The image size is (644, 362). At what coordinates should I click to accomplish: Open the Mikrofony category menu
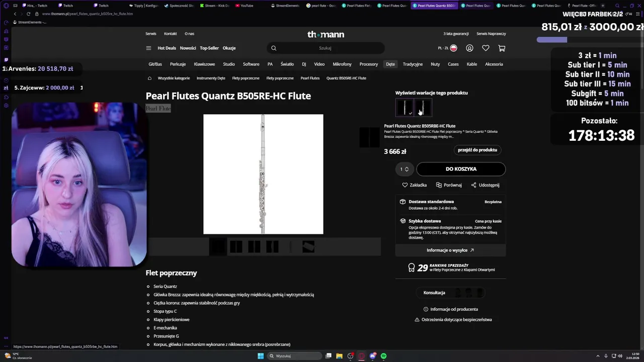(x=342, y=64)
